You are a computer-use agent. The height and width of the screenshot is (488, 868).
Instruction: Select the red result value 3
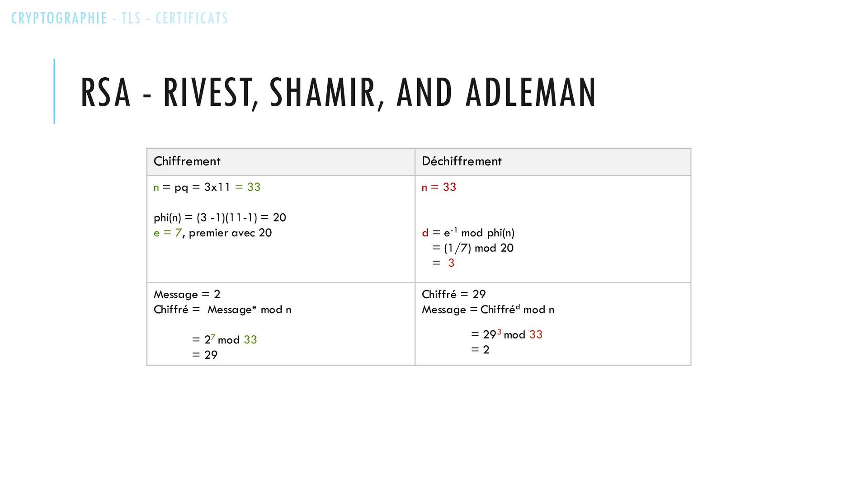[451, 263]
